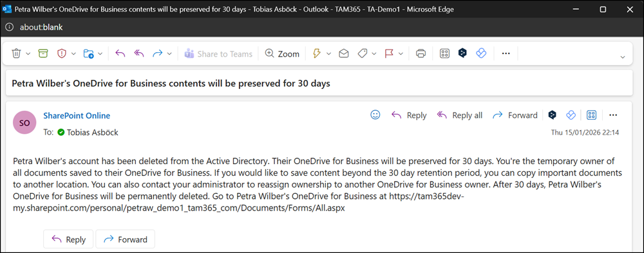The image size is (644, 253).
Task: Click the Reply button below the message
Action: (x=68, y=239)
